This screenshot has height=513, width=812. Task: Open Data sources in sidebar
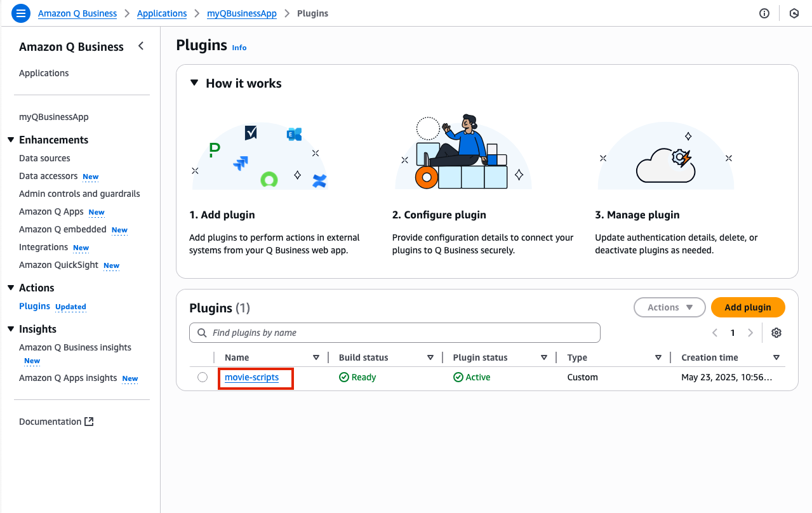44,158
